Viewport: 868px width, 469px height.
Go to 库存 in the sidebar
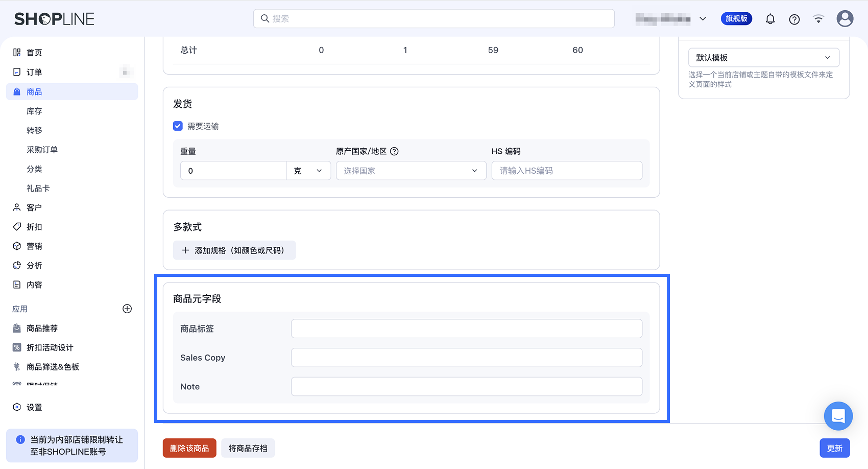click(x=34, y=111)
